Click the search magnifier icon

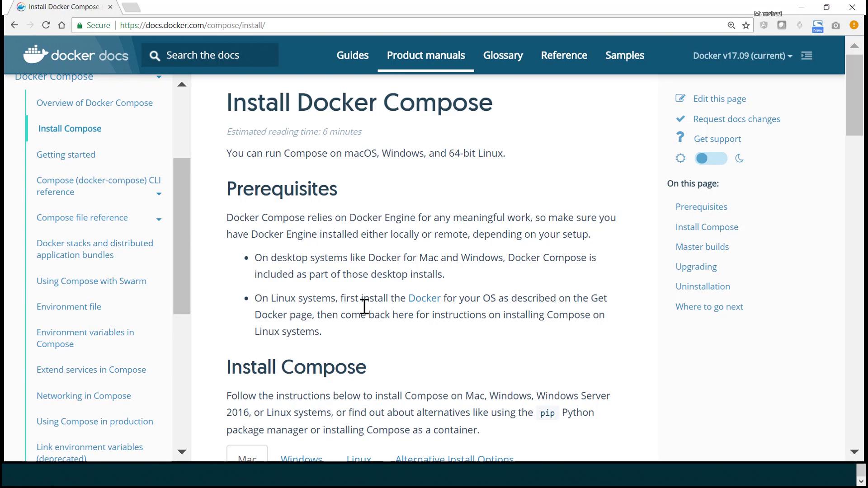pos(155,56)
